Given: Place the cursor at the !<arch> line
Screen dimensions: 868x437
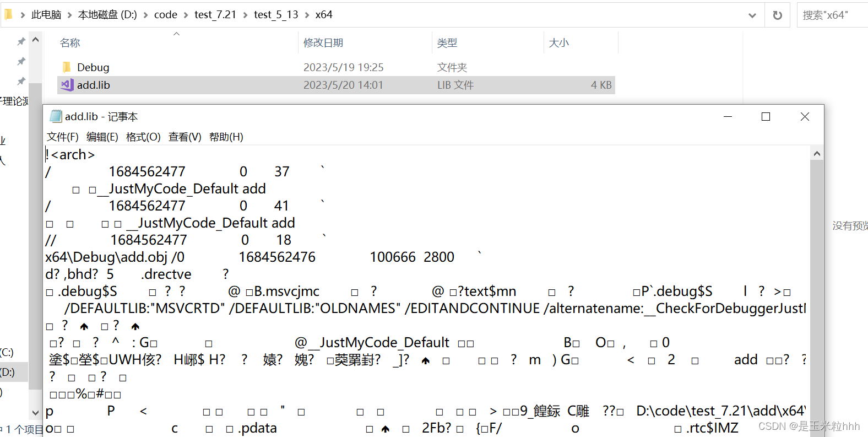Looking at the screenshot, I should pyautogui.click(x=70, y=154).
